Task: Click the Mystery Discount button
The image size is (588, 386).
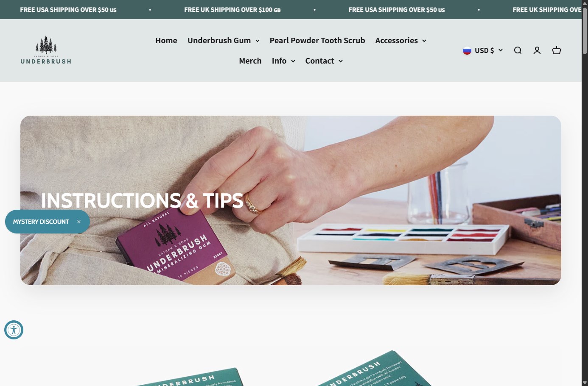Action: point(41,222)
